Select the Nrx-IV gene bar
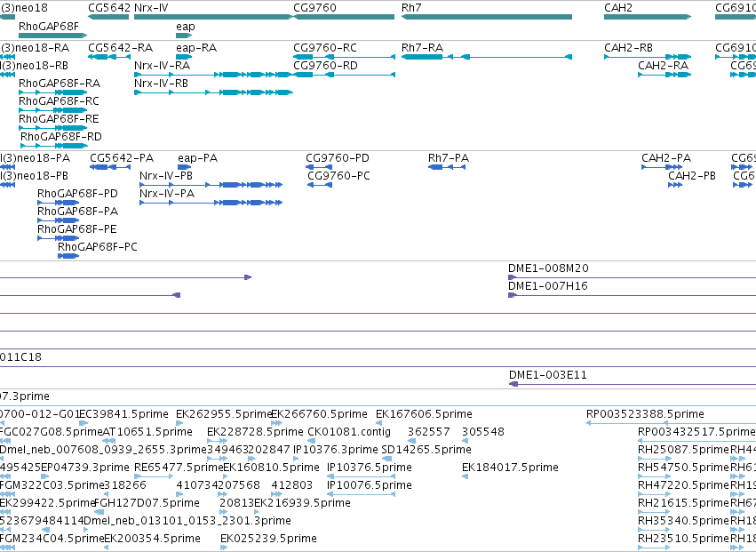Screen dimensions: 756x552 click(213, 17)
